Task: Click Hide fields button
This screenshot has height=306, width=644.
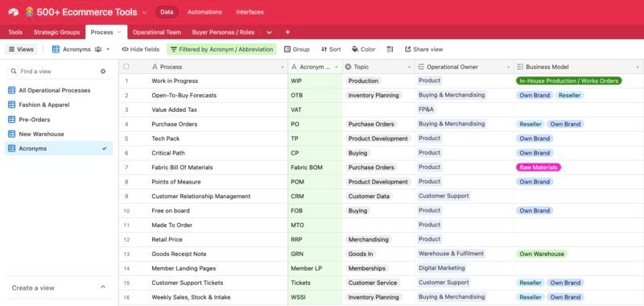Action: [140, 49]
